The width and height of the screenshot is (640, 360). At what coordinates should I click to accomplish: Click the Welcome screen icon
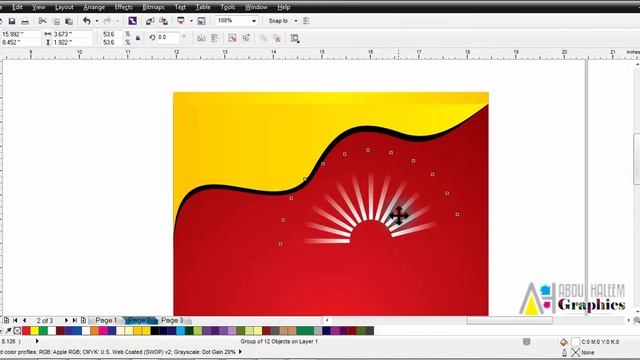(x=202, y=21)
